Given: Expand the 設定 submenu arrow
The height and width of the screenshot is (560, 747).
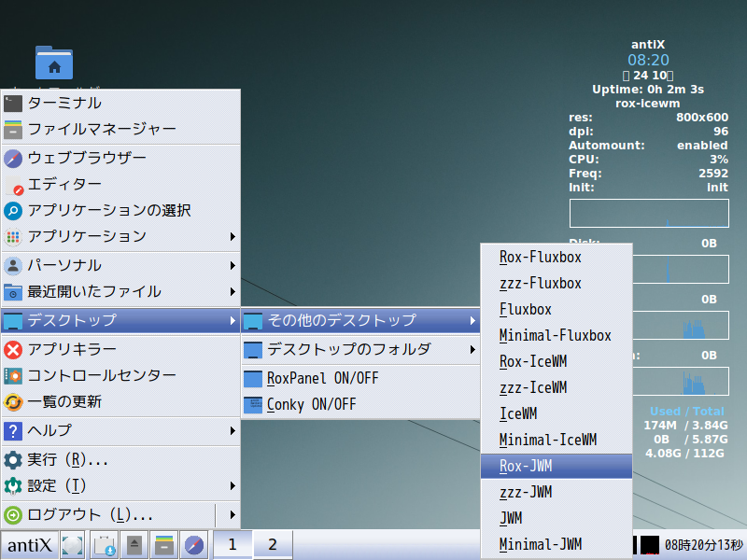Looking at the screenshot, I should point(233,486).
